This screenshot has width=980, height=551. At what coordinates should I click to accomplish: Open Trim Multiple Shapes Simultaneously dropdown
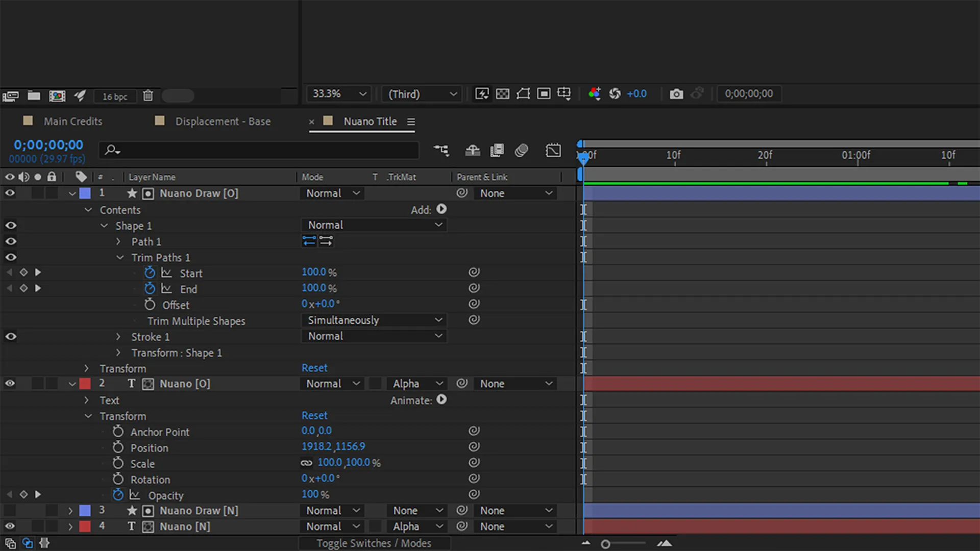(374, 320)
